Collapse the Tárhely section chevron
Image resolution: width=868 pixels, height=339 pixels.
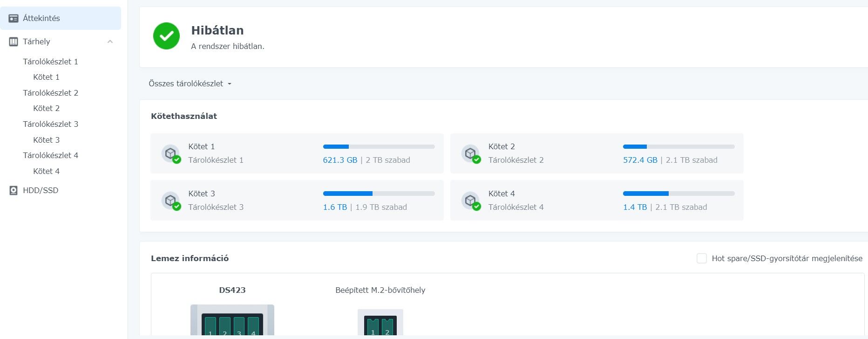[x=110, y=42]
